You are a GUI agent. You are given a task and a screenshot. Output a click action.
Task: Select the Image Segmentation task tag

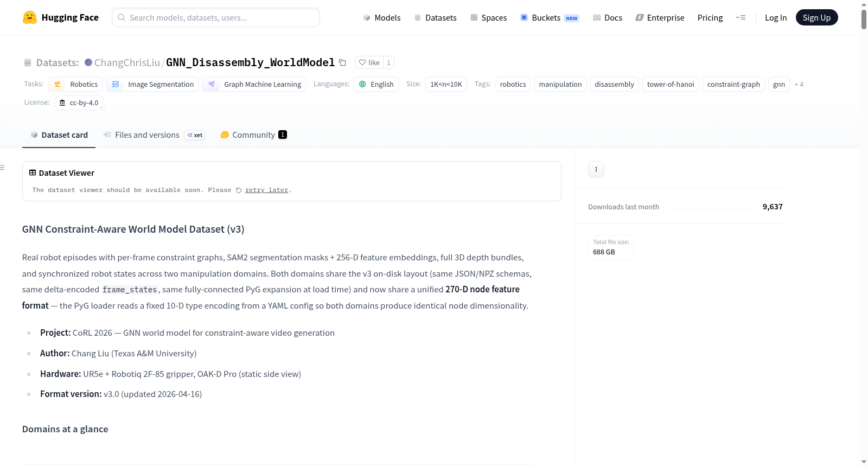click(152, 84)
